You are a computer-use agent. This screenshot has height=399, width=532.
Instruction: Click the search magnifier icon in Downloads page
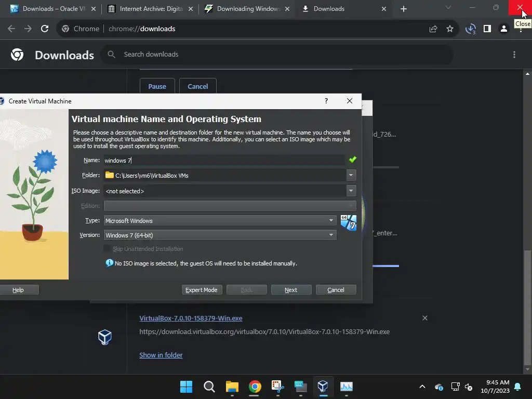pos(111,54)
